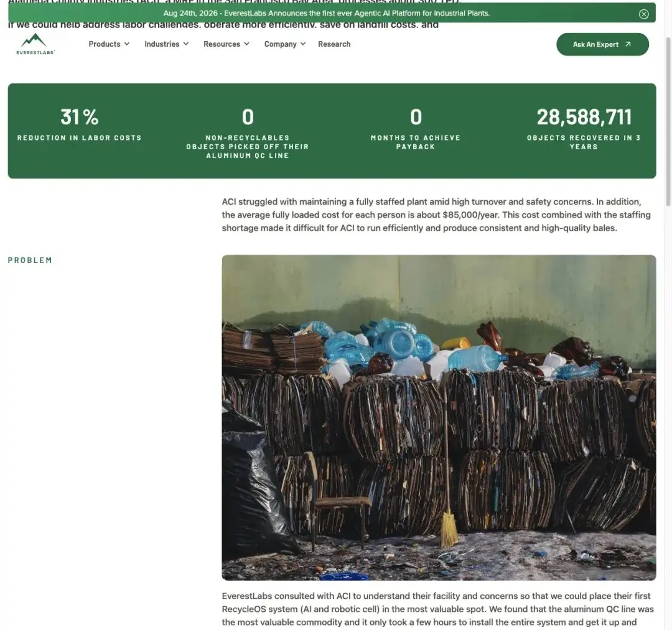Expand the Company dropdown chevron
672x630 pixels.
[x=303, y=44]
